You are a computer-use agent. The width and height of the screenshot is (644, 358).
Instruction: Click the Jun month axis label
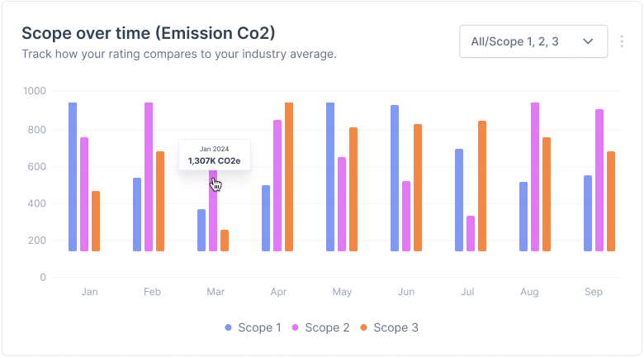coord(406,292)
